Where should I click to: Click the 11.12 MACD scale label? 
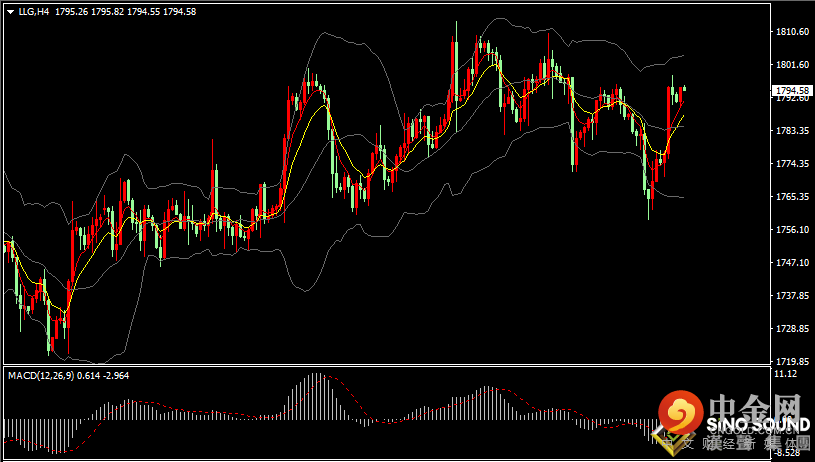point(785,374)
